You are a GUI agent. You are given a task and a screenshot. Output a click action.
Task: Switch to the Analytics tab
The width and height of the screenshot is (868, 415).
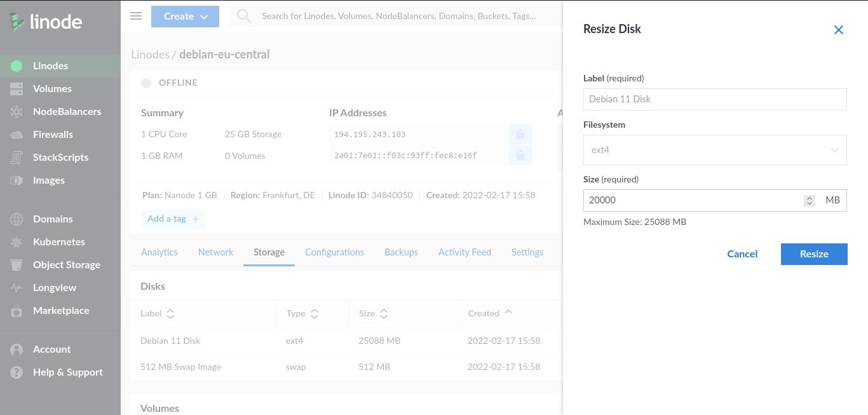159,252
